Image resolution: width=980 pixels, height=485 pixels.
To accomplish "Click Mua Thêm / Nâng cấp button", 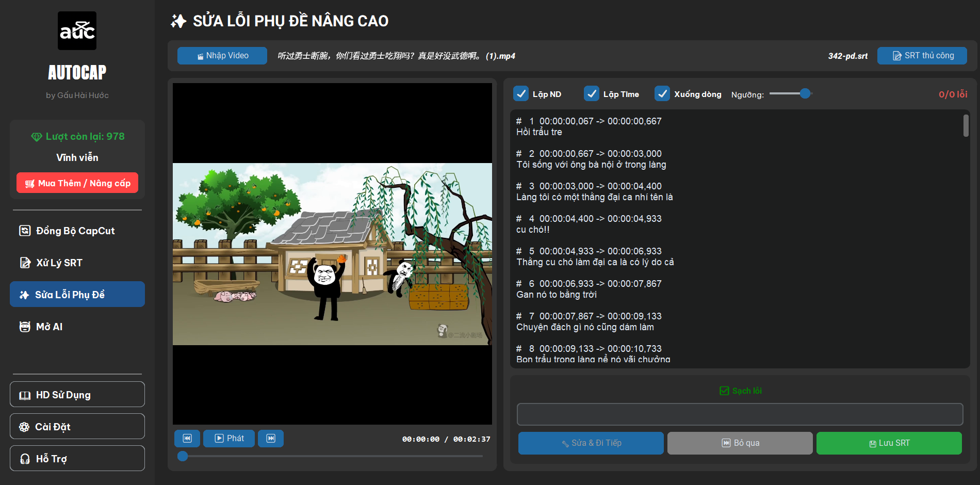I will [x=77, y=183].
